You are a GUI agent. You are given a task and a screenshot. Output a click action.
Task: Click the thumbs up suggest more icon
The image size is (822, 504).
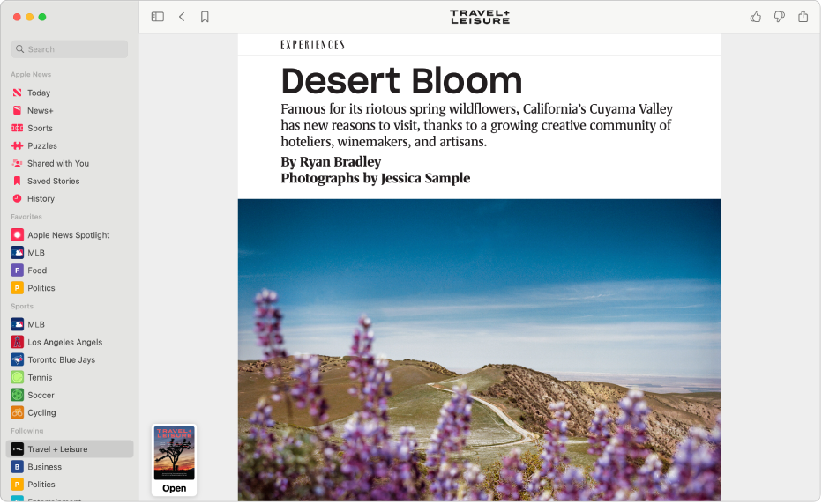click(756, 17)
